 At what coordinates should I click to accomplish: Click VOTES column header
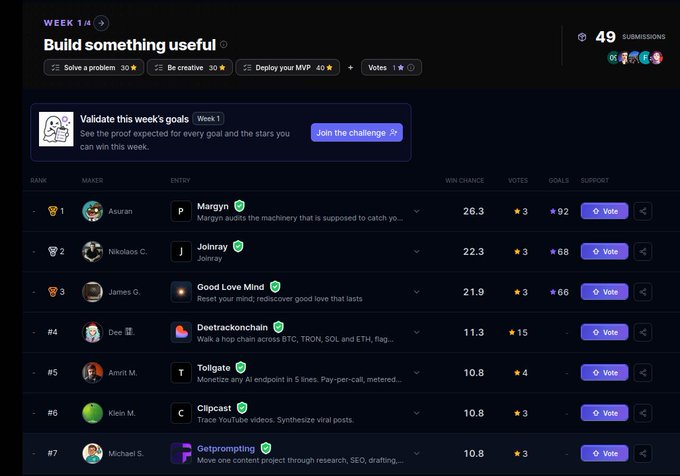click(x=518, y=180)
